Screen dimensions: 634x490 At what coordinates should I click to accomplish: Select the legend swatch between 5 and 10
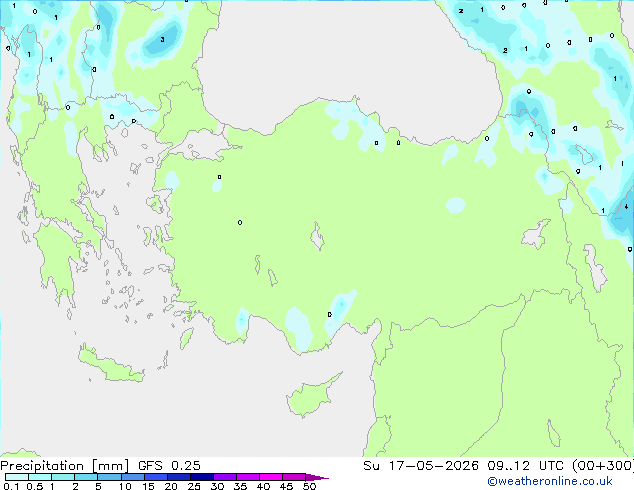109,477
